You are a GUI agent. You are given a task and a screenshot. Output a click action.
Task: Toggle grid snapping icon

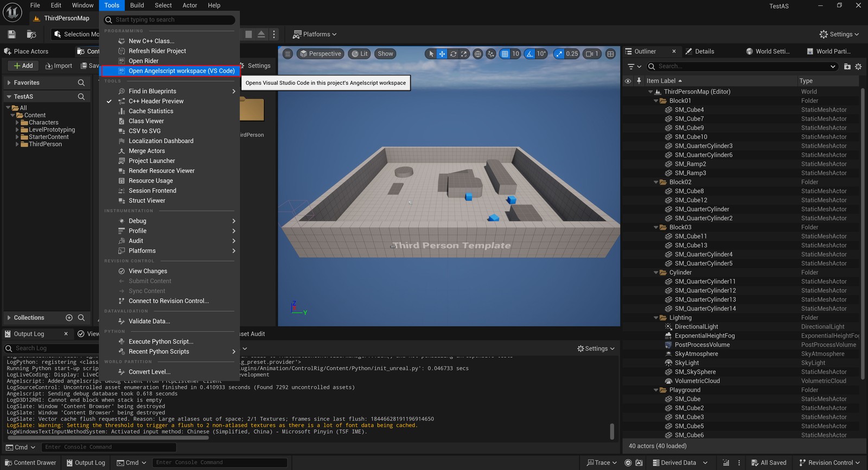[x=505, y=54]
